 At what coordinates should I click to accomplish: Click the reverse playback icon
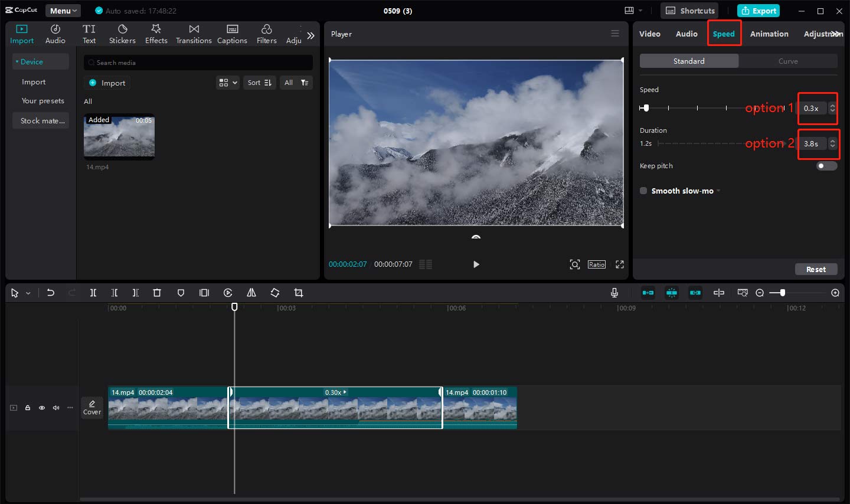pyautogui.click(x=228, y=293)
